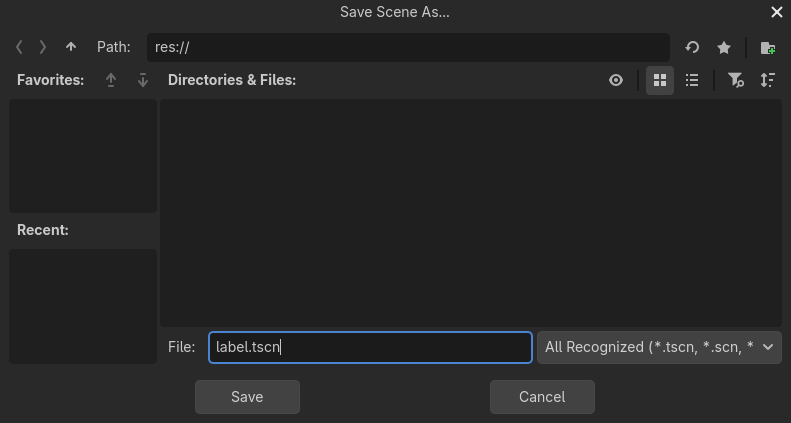Go back to the previous folder
Screen dimensions: 791x423
[19, 47]
